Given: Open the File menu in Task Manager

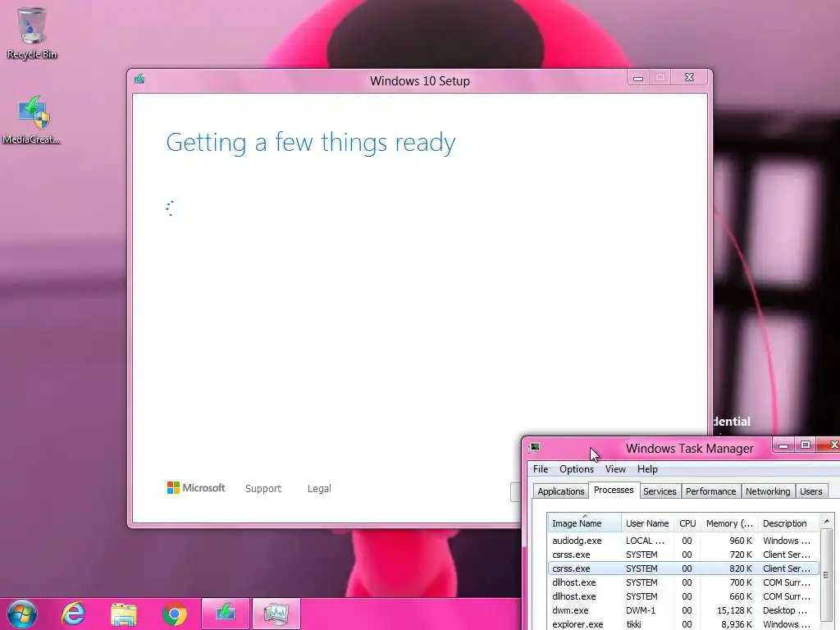Looking at the screenshot, I should point(541,468).
